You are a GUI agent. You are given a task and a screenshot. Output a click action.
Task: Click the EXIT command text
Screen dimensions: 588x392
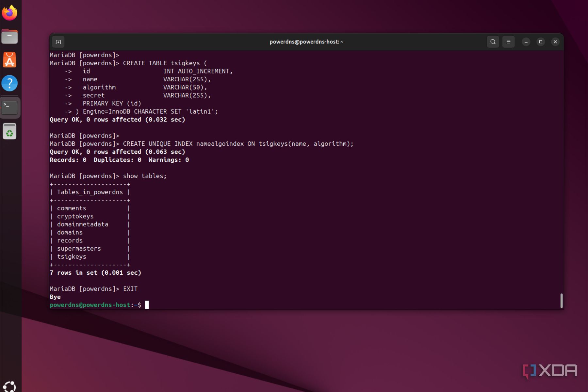point(130,289)
